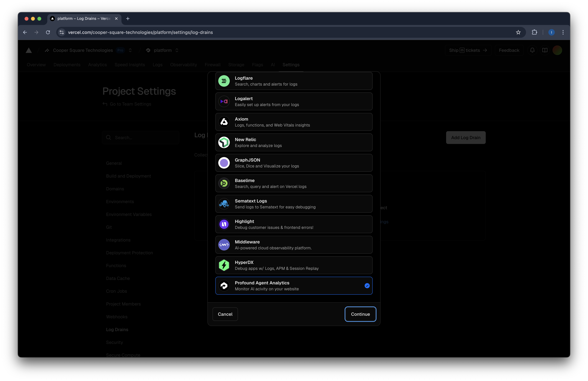The image size is (588, 381).
Task: Click the Axiom triangle logo icon
Action: [x=224, y=122]
